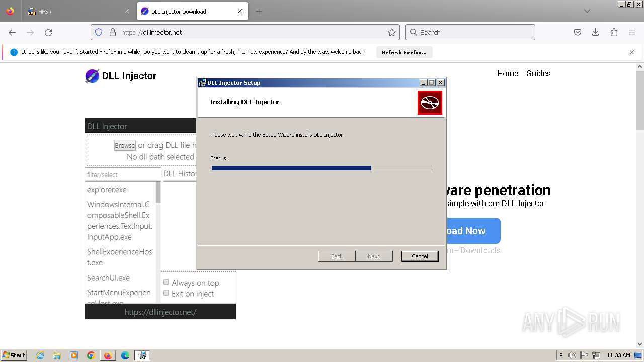Viewport: 644px width, 362px height.
Task: Click the dllinjector.net address bar
Action: pos(245,32)
